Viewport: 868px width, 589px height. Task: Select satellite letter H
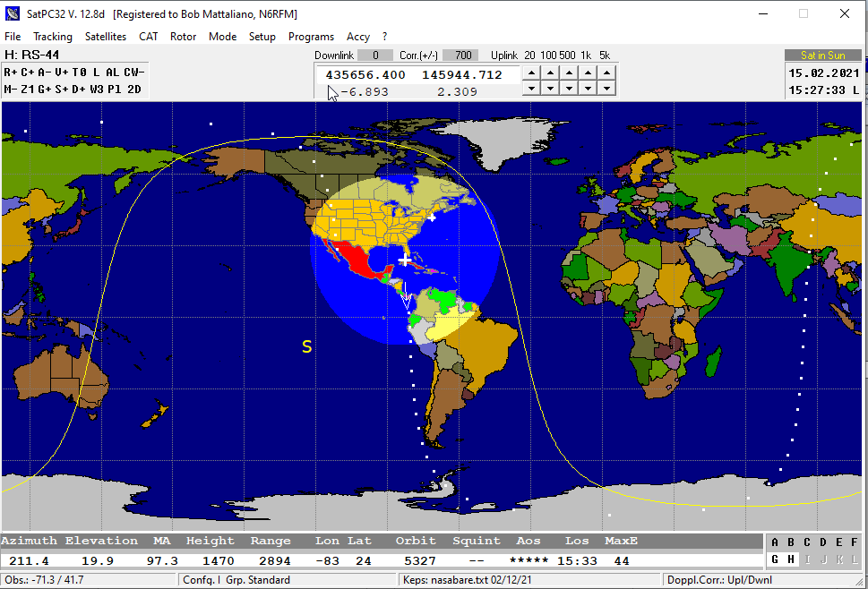coord(791,559)
